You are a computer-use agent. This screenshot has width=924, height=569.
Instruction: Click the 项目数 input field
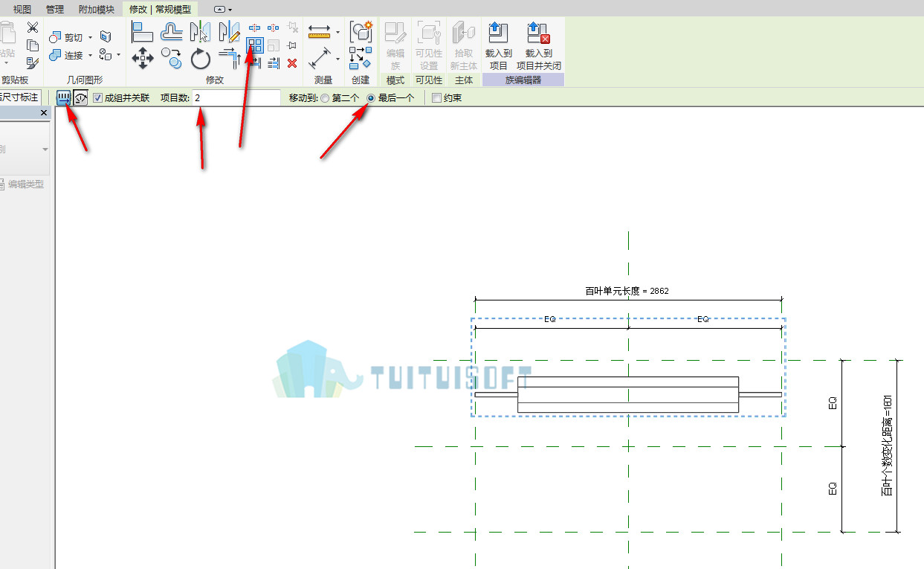[236, 97]
